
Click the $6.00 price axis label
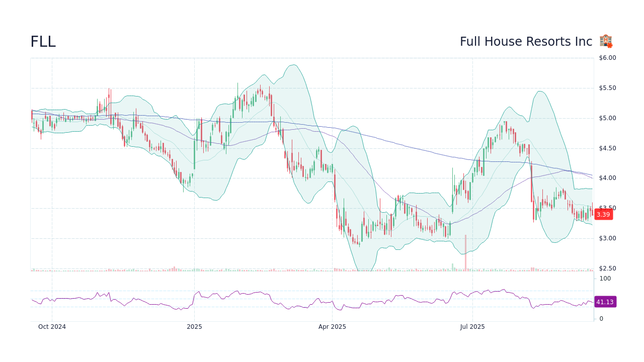point(607,58)
